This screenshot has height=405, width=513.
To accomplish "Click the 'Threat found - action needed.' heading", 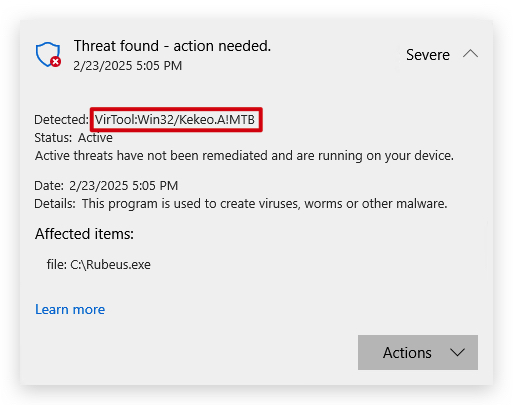I will tap(172, 46).
